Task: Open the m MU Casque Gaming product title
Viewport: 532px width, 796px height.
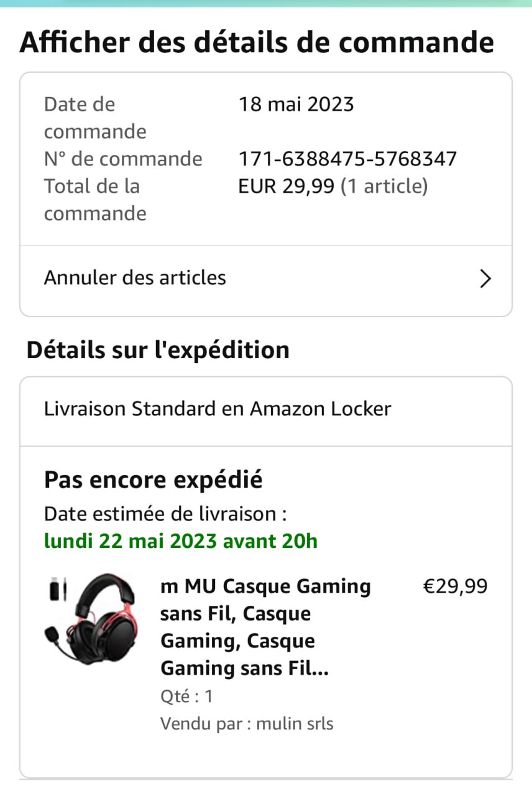Action: click(x=265, y=627)
